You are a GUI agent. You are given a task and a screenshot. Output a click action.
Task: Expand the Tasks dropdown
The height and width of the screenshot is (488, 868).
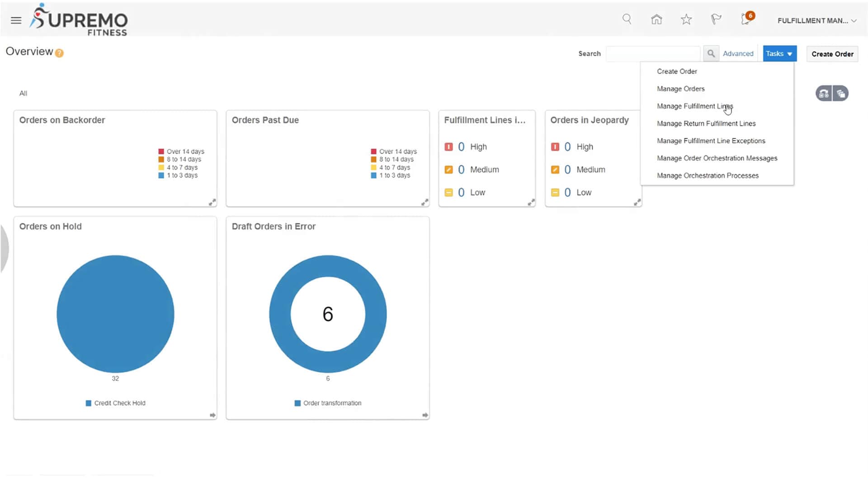point(779,53)
